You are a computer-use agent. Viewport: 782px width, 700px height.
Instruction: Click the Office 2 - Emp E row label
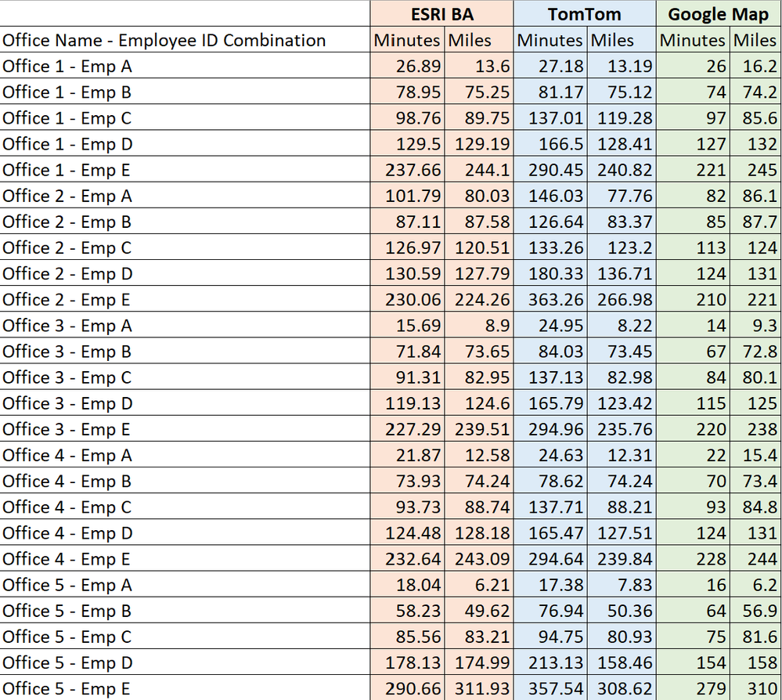click(67, 300)
